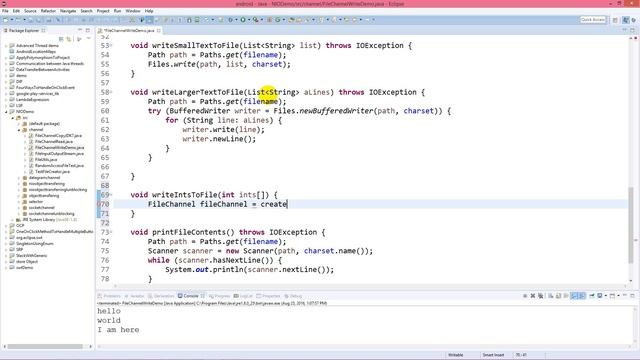Switch to the LogCat tab
Image resolution: width=640 pixels, height=360 pixels.
coord(243,296)
